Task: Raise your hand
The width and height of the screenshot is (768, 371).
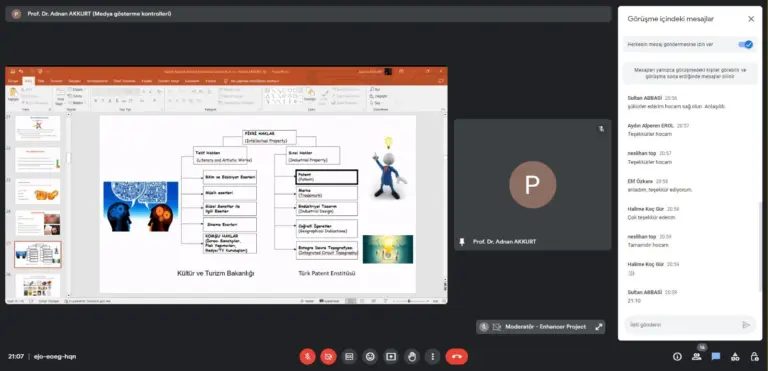Action: tap(412, 357)
